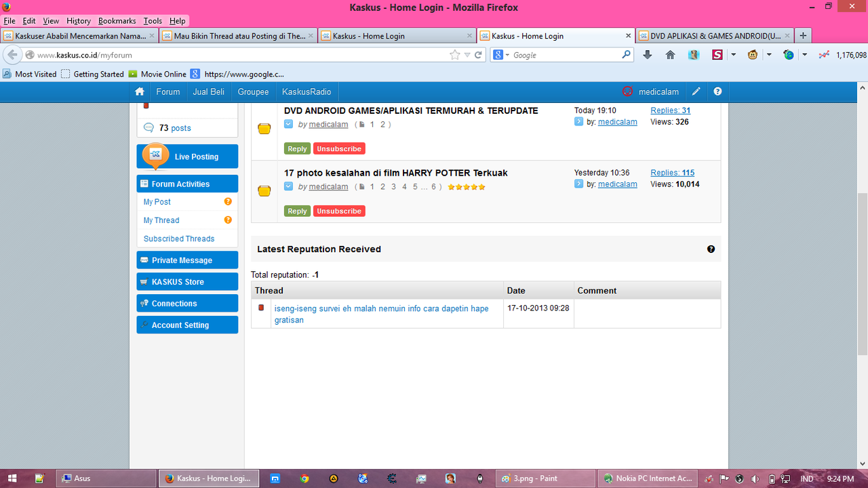Expand dropdown next to monkey icon

pos(770,55)
